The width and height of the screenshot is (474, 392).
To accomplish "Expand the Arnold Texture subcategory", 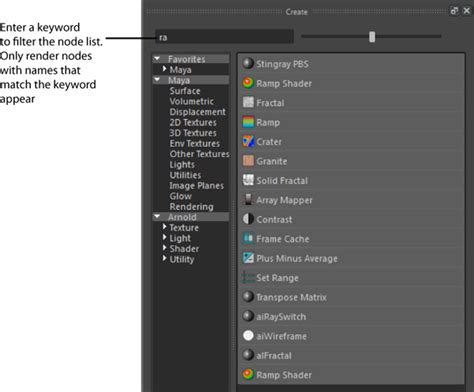I will 164,227.
